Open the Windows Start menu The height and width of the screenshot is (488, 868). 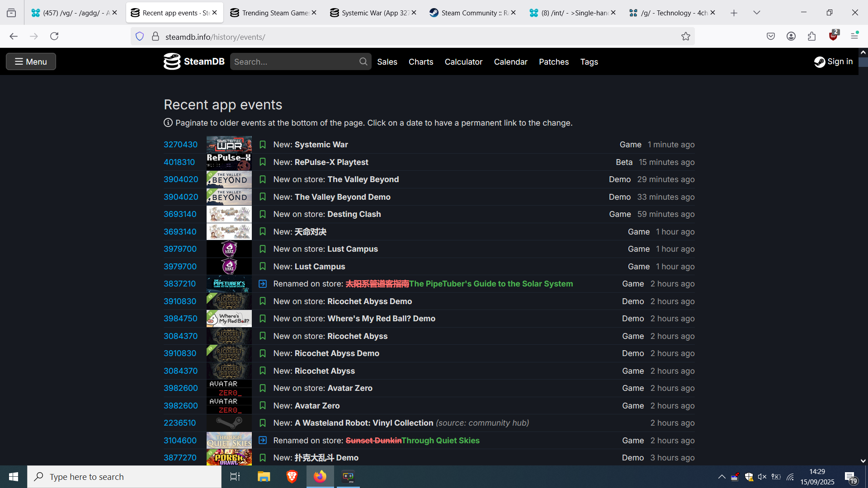click(14, 477)
